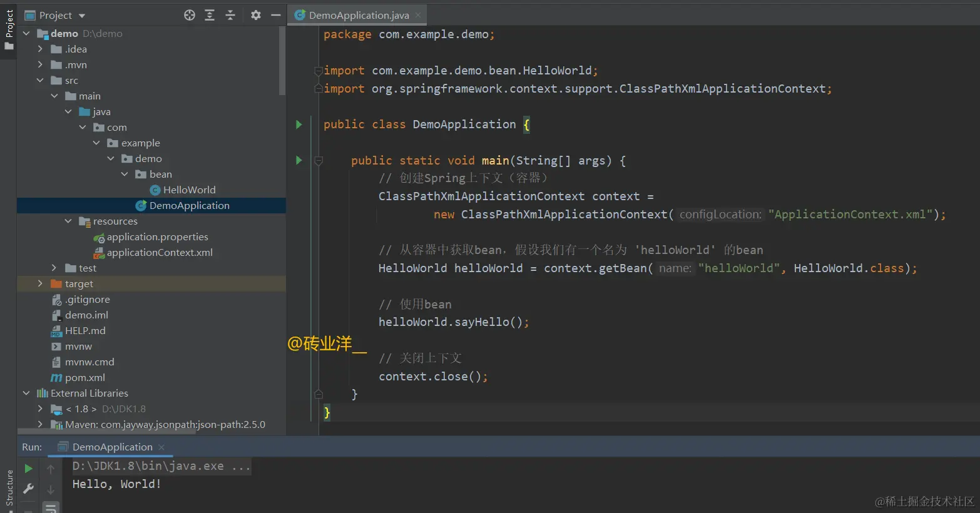Click the java.exe command line in console
The width and height of the screenshot is (980, 513).
pos(161,466)
